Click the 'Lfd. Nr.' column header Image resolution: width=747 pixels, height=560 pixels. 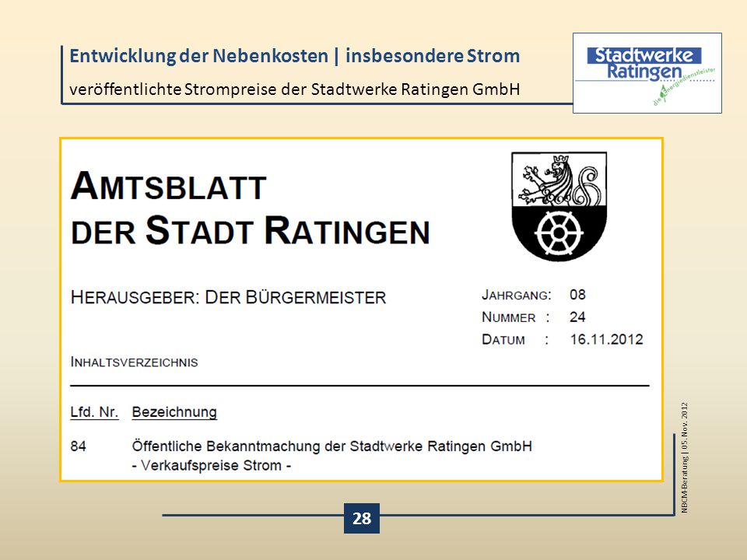[94, 412]
